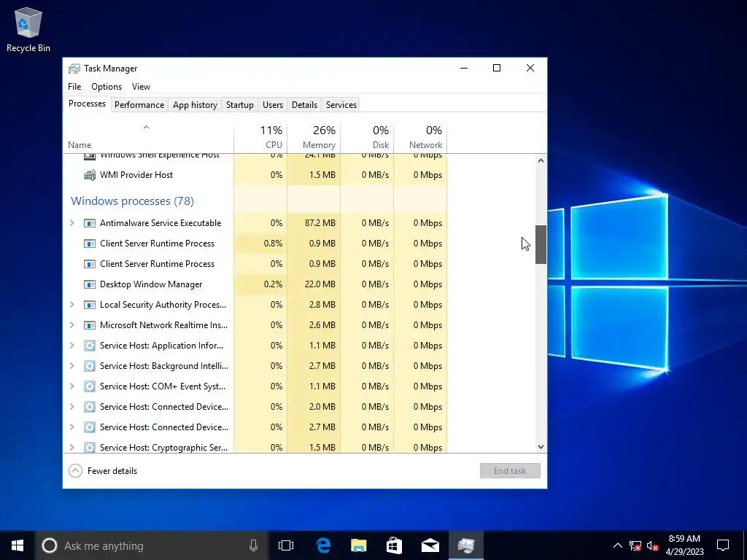The width and height of the screenshot is (747, 560).
Task: Expand Service Host: COM+ Event System row
Action: click(x=72, y=386)
